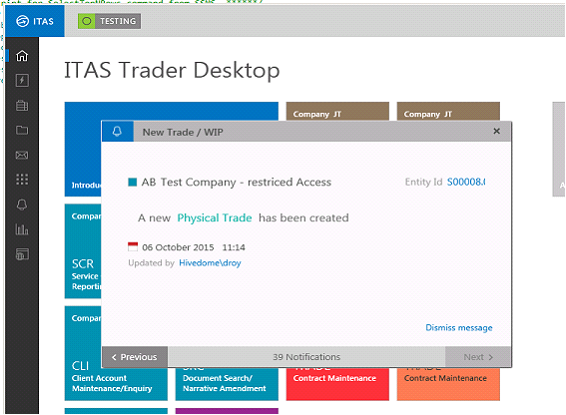Go to the Previous notification
Screen dimensions: 566x415
coord(135,357)
